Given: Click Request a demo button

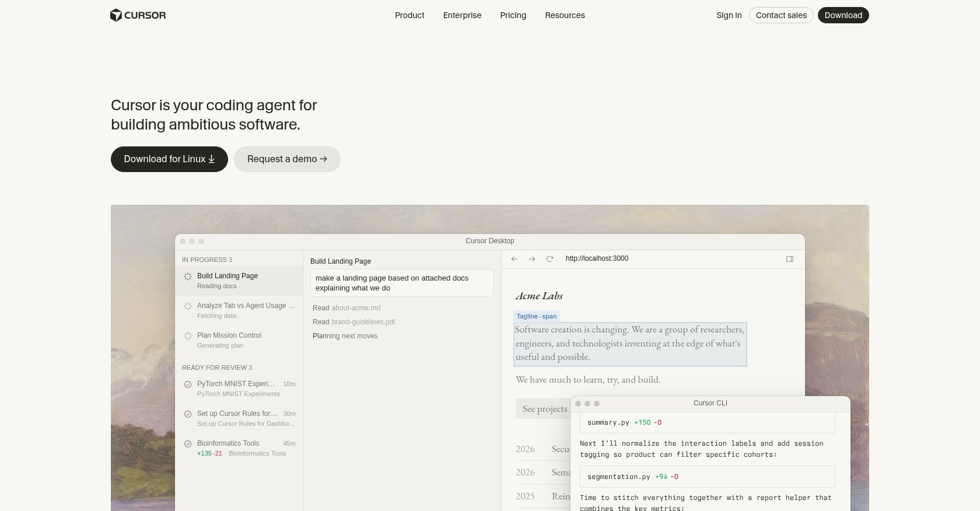Looking at the screenshot, I should coord(287,159).
